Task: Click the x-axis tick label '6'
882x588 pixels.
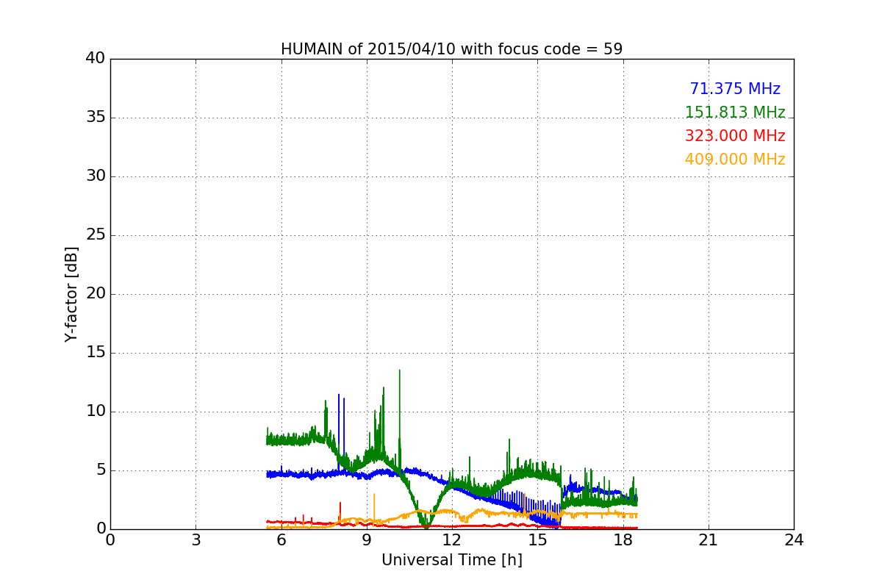Action: point(281,539)
